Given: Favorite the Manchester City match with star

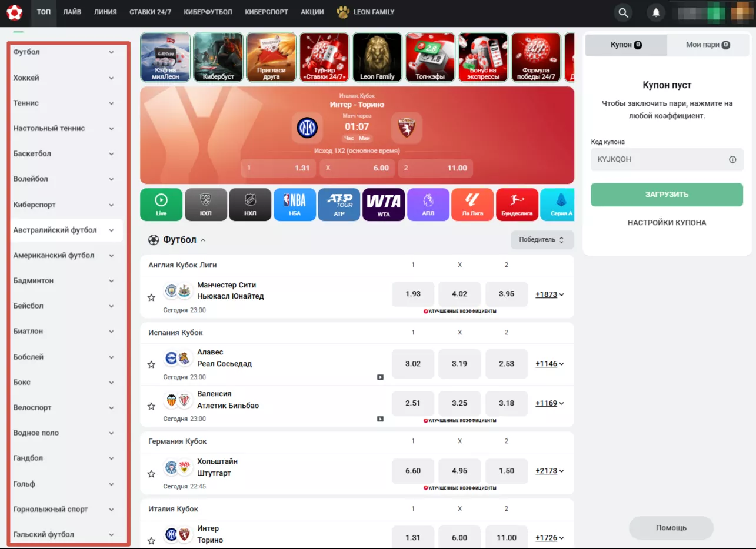Looking at the screenshot, I should pos(151,297).
